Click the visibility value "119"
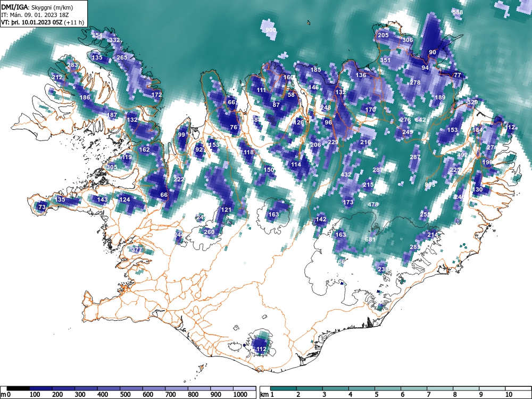532x399 pixels. (x=127, y=157)
